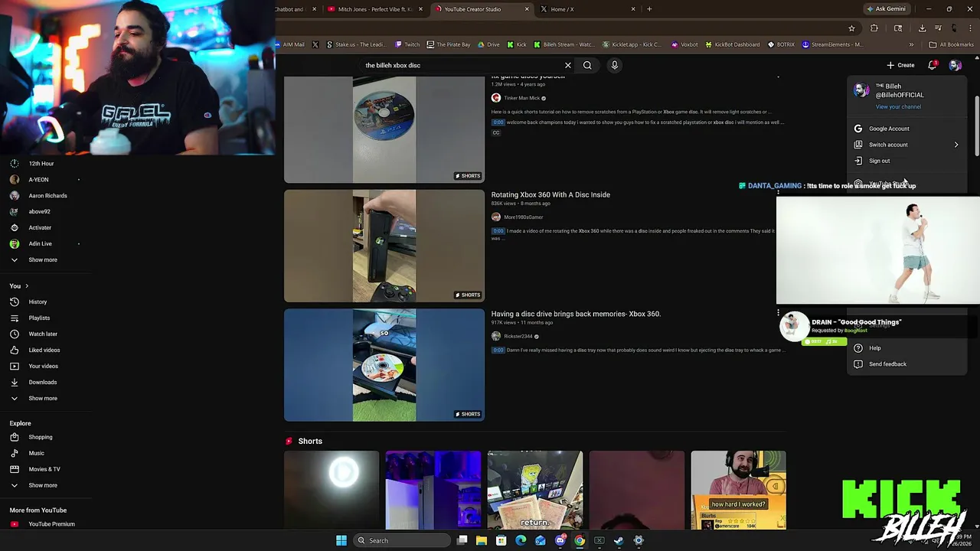Viewport: 980px width, 551px height.
Task: Click the Windows taskbar Search box
Action: (402, 540)
